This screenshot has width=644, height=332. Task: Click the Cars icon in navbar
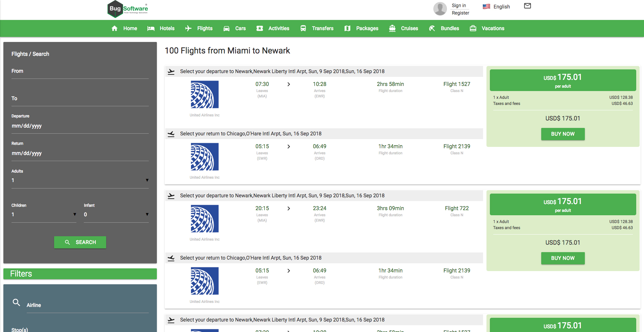tap(226, 28)
